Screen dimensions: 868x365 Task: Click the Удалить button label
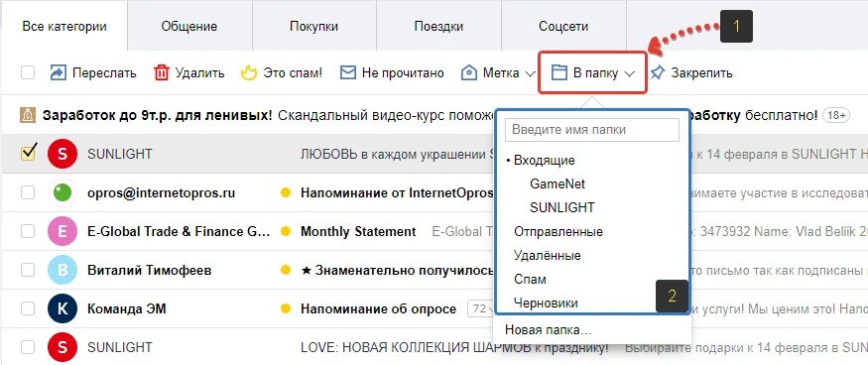pyautogui.click(x=199, y=72)
